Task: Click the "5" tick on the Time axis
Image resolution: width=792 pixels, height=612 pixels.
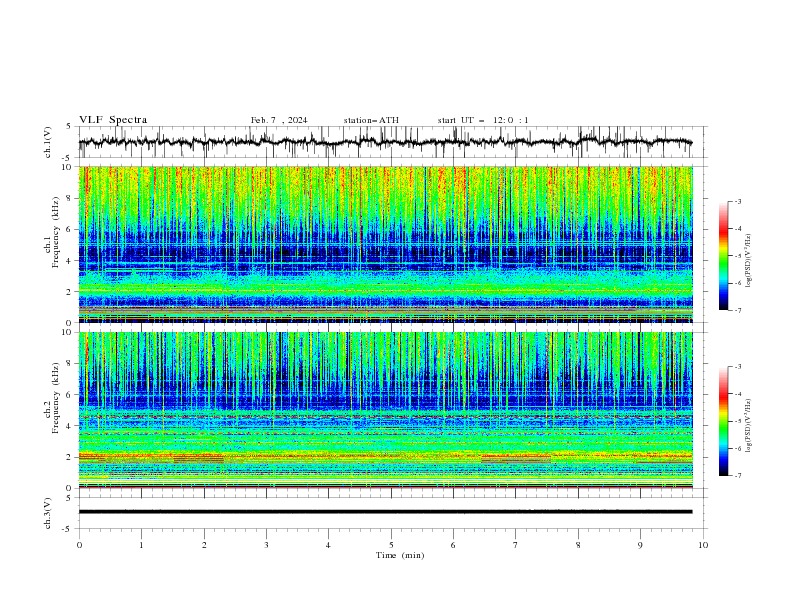Action: click(391, 545)
